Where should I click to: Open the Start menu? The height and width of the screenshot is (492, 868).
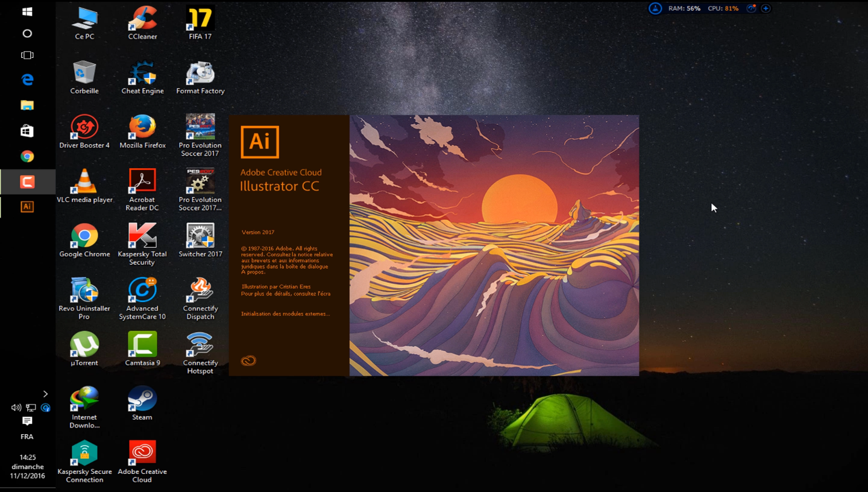(x=27, y=11)
